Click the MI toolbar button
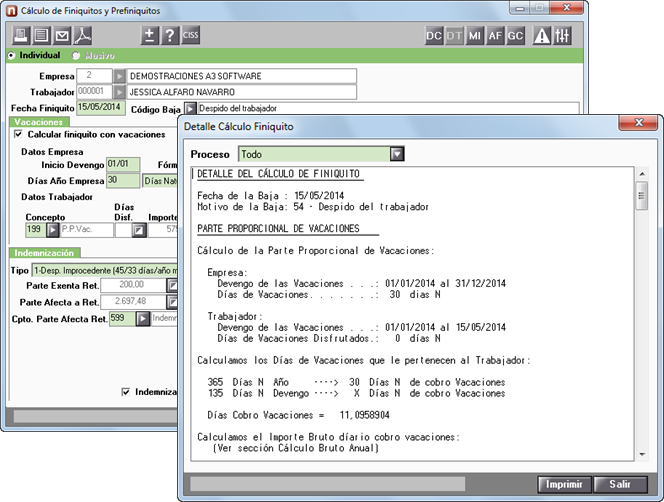Image resolution: width=664 pixels, height=502 pixels. click(474, 36)
